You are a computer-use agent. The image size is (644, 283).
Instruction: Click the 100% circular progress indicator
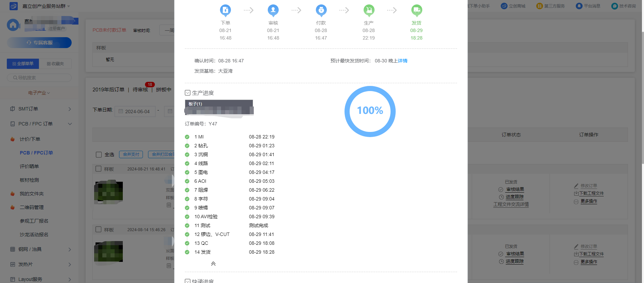click(370, 111)
